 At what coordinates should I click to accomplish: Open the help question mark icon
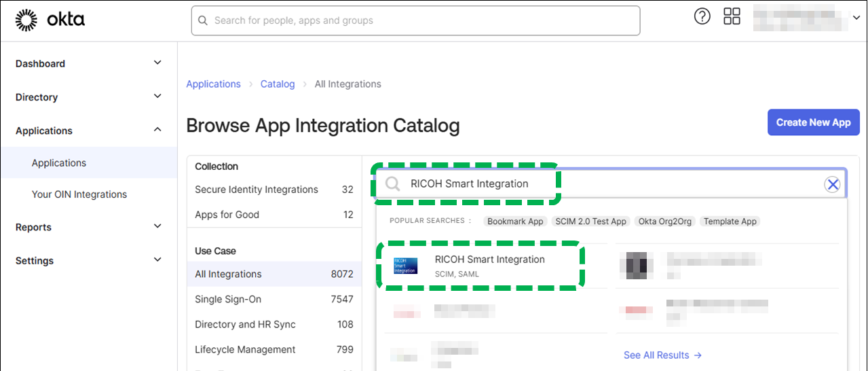[x=702, y=17]
